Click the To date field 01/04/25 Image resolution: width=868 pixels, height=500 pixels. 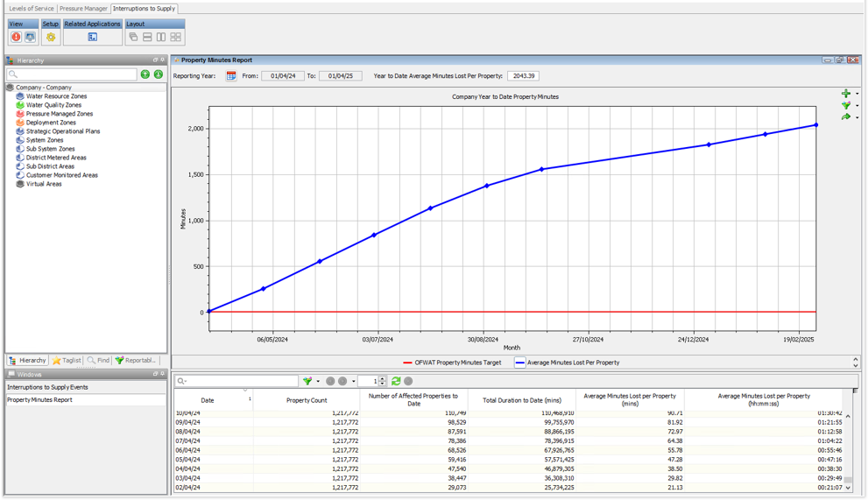pos(341,76)
